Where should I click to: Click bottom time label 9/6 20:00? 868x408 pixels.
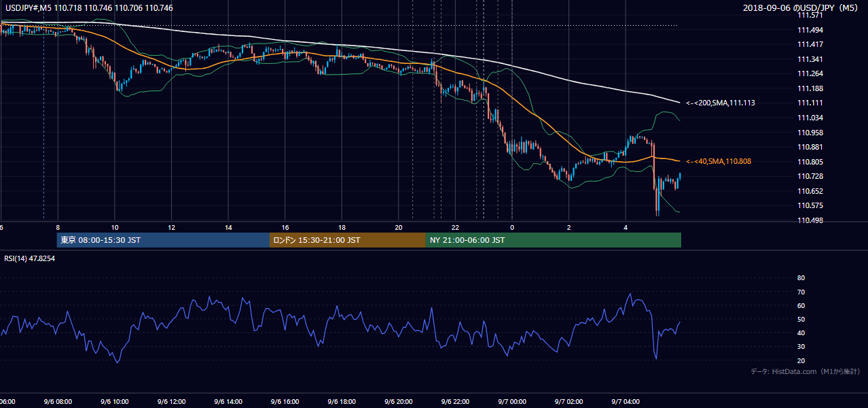[399, 402]
